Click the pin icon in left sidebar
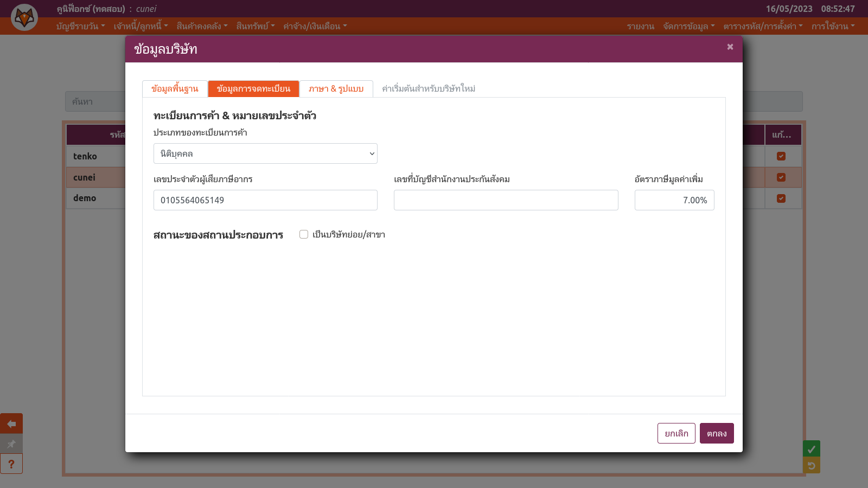 click(x=11, y=444)
